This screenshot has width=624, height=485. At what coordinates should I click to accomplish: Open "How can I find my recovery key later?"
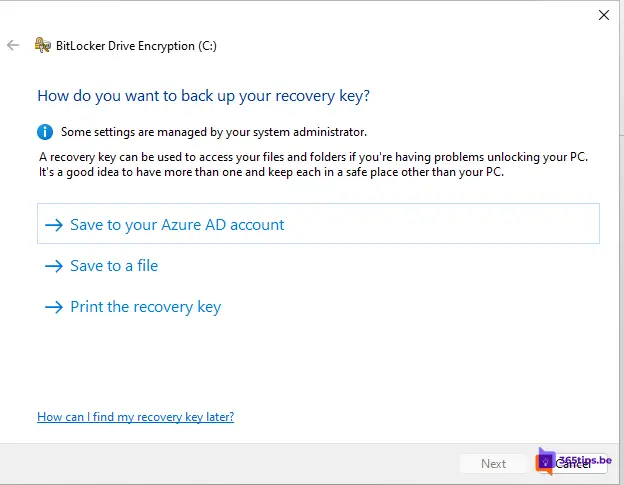(x=135, y=417)
